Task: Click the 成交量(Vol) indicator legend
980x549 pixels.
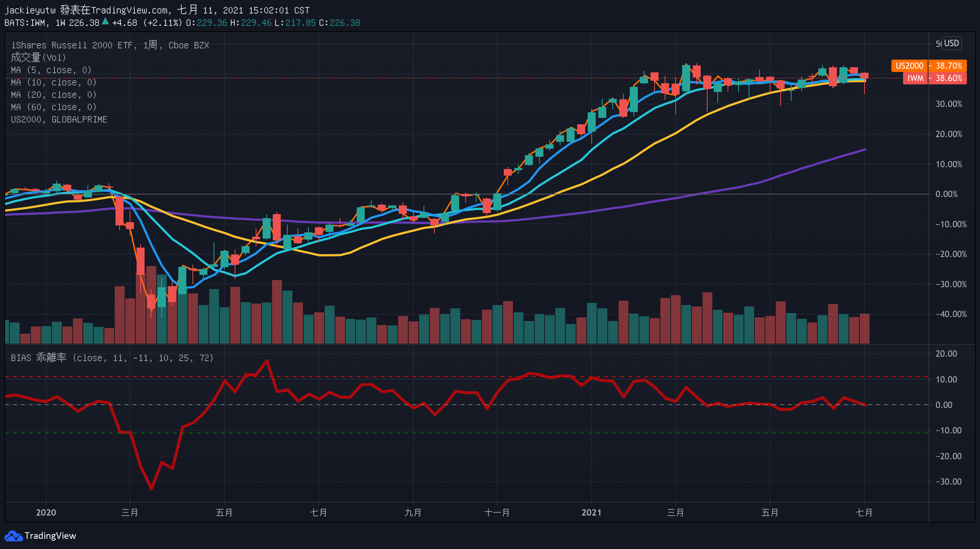Action: tap(38, 57)
